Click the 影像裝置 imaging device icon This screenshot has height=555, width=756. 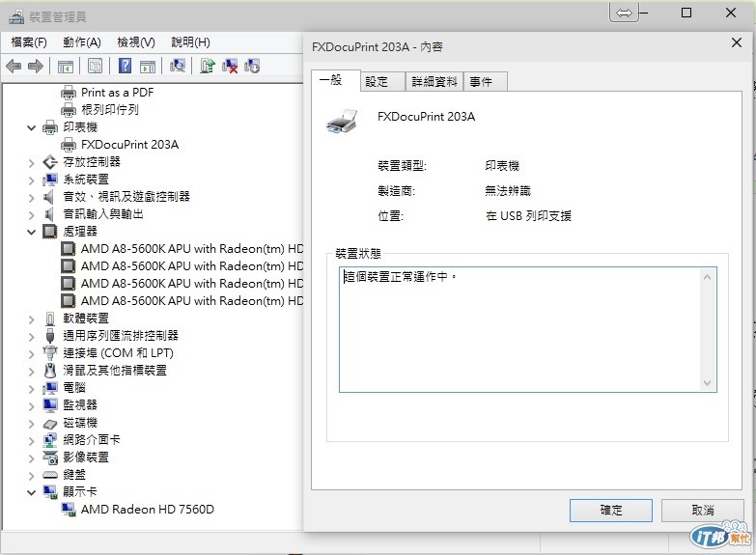pyautogui.click(x=50, y=458)
